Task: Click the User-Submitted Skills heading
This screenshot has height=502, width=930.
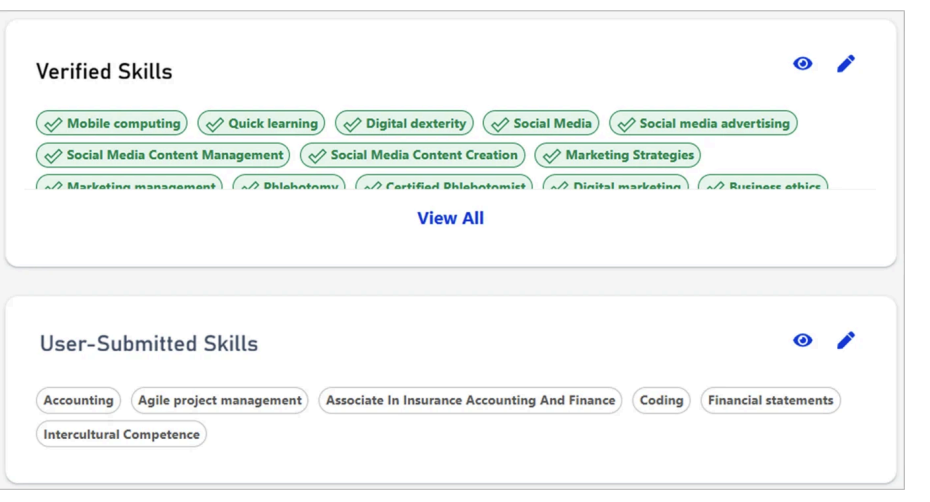Action: point(149,344)
